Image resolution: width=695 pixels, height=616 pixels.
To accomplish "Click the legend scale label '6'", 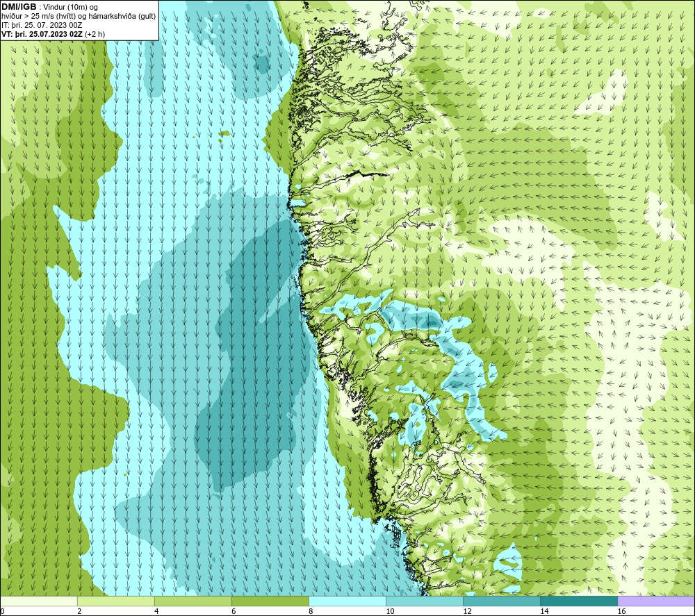I will [234, 611].
